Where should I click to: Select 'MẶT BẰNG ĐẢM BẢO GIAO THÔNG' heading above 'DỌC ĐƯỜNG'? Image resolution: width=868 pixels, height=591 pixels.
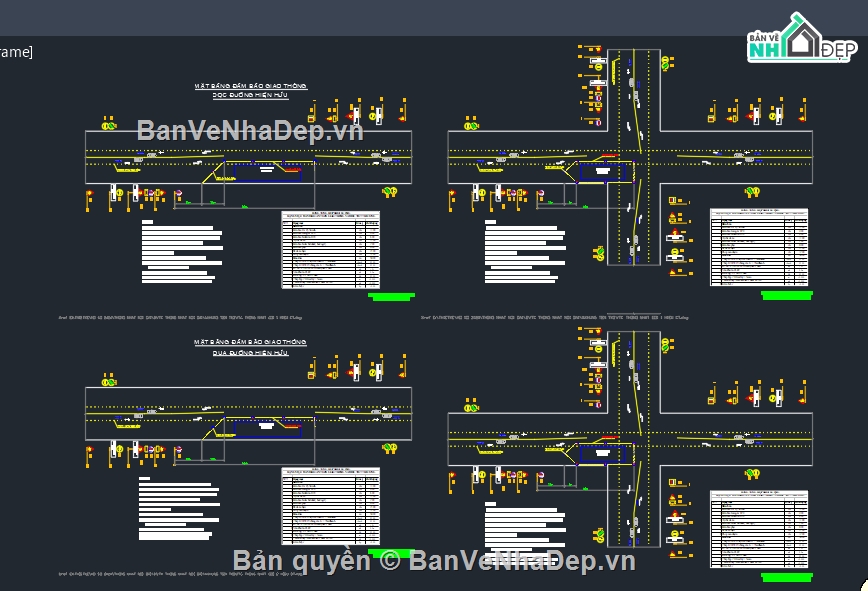(x=250, y=86)
